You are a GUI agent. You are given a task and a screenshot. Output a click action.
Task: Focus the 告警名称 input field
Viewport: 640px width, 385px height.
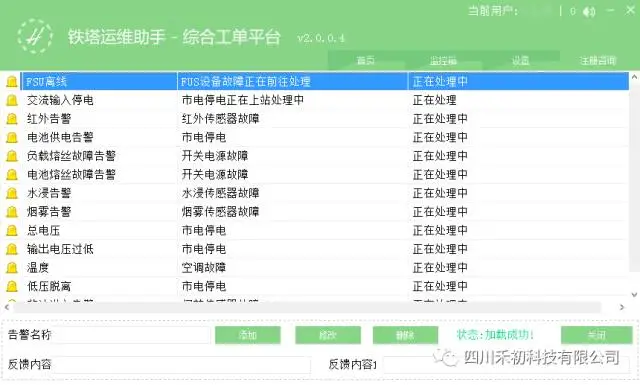click(131, 335)
